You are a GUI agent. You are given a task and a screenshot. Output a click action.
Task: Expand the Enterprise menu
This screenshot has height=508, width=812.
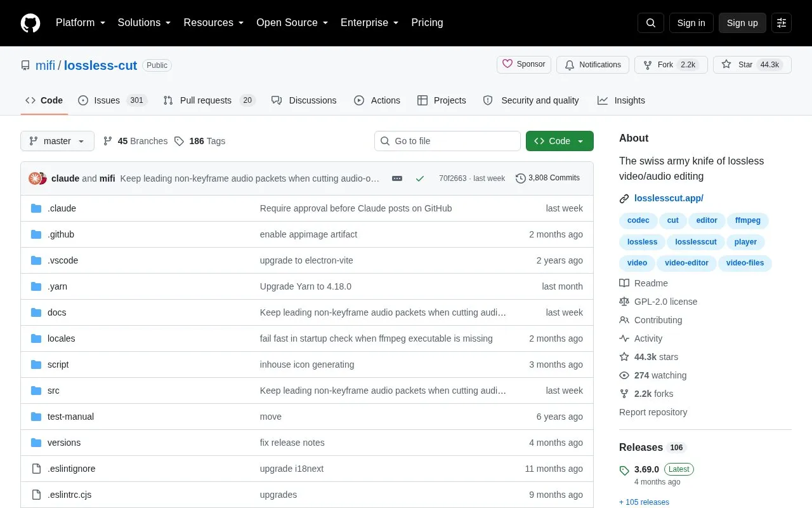click(370, 23)
